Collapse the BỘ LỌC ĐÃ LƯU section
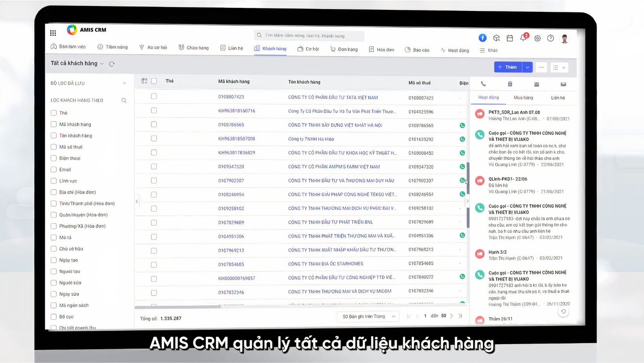The width and height of the screenshot is (644, 363). (x=124, y=83)
